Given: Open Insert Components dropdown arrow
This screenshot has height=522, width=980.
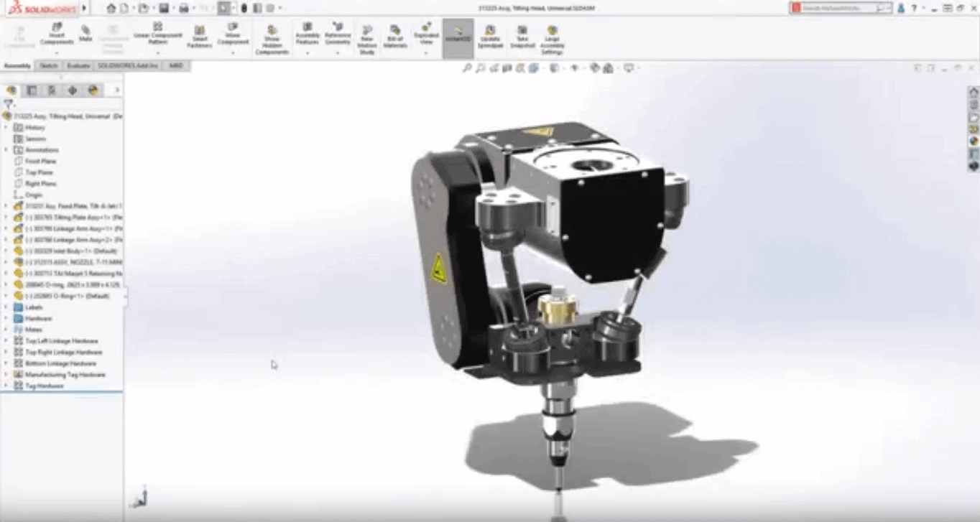Looking at the screenshot, I should pyautogui.click(x=57, y=53).
